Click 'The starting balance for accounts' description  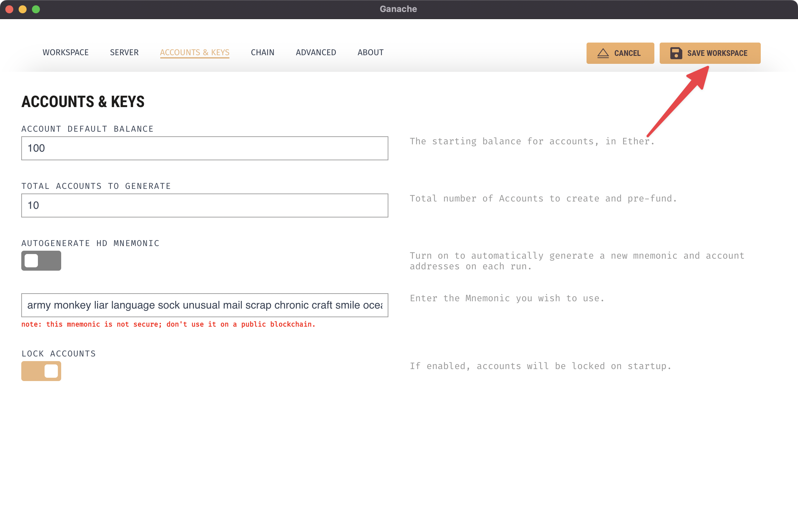pos(532,141)
